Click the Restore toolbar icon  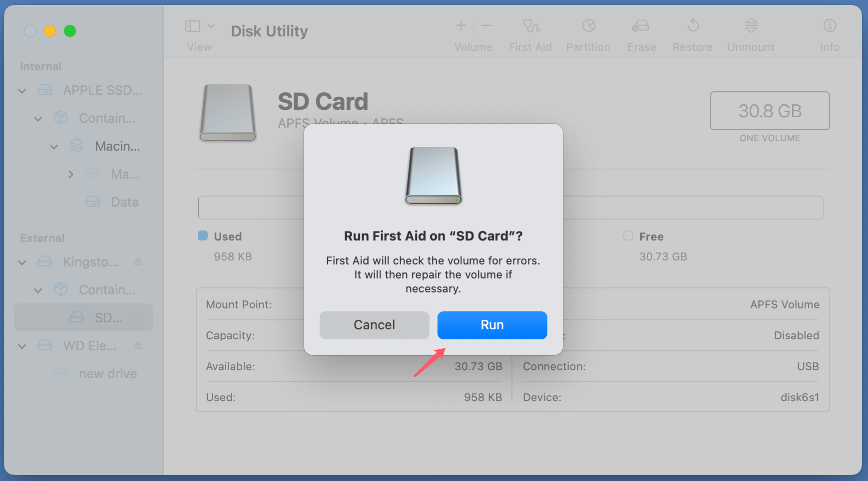click(x=692, y=31)
